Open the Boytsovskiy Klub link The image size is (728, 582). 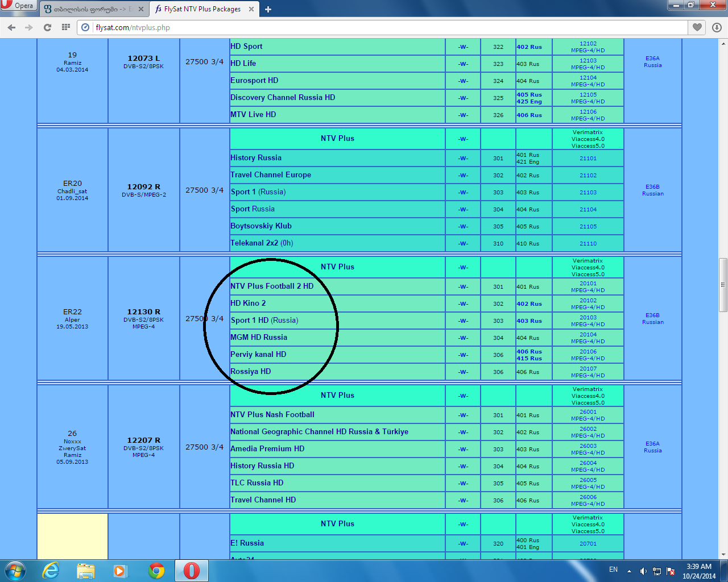pyautogui.click(x=261, y=226)
